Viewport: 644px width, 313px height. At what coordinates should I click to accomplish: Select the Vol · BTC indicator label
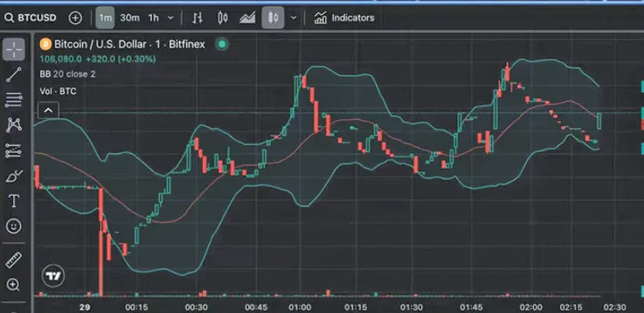click(58, 92)
